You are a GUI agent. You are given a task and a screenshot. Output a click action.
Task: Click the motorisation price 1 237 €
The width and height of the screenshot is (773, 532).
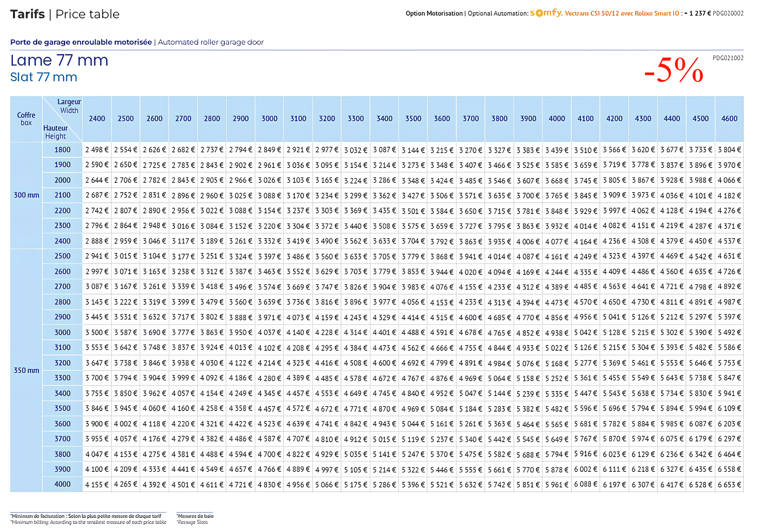coord(700,13)
